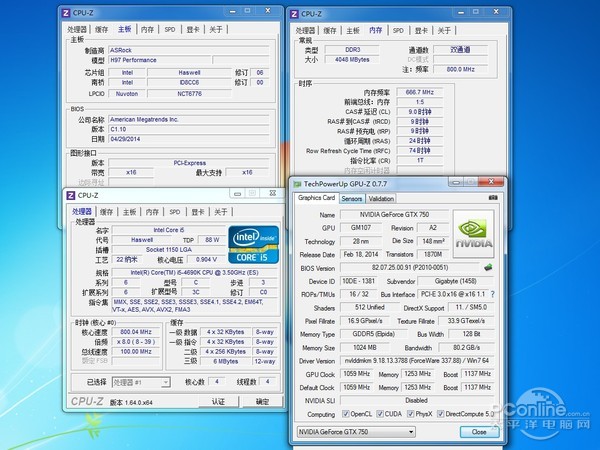Viewport: 600px width, 450px height.
Task: Click the 88 W TDP value
Action: point(212,240)
